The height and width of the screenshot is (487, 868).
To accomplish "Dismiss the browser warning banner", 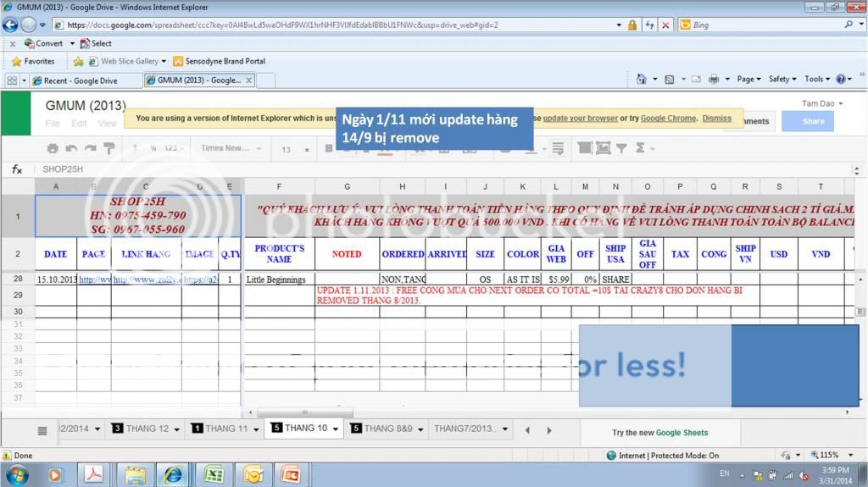I will [716, 119].
